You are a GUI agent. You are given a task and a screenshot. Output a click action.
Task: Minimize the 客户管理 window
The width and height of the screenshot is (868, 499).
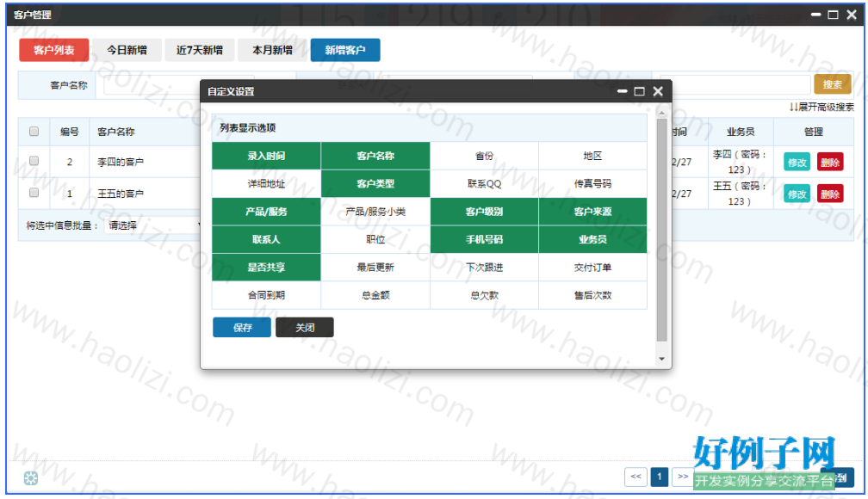click(815, 15)
